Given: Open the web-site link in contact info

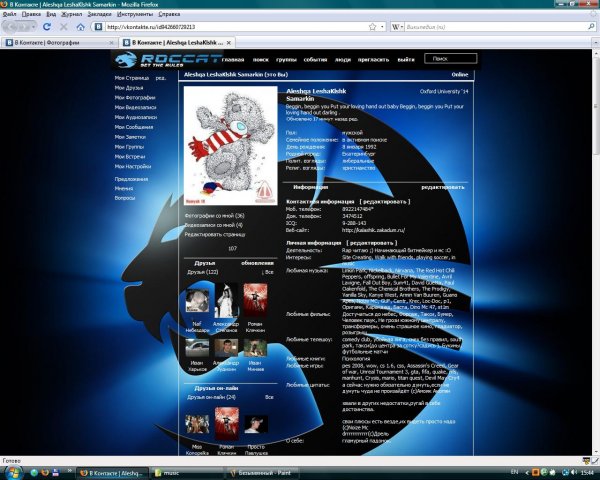Looking at the screenshot, I should (373, 230).
